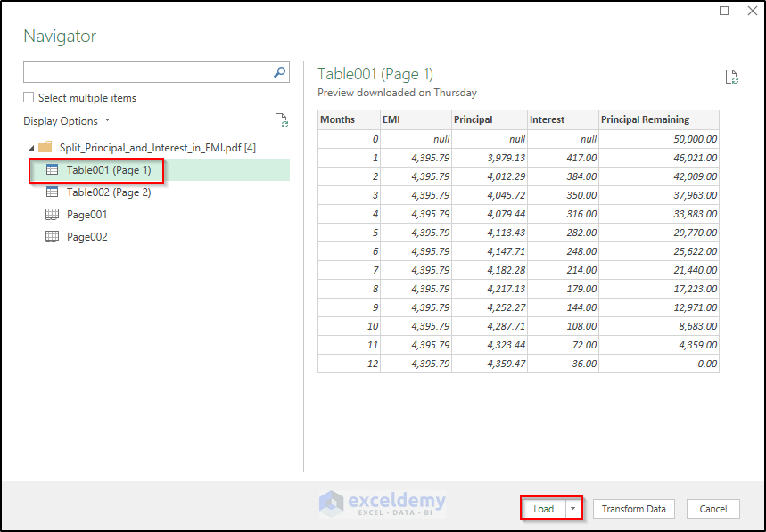Screen dimensions: 766x532
Task: Click the 384.00 interest cell
Action: (564, 176)
